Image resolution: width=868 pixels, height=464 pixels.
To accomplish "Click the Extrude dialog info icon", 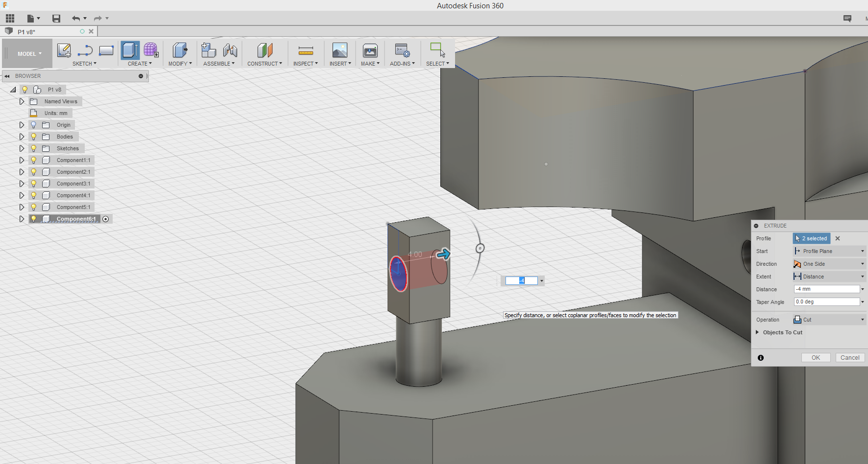I will click(x=761, y=358).
